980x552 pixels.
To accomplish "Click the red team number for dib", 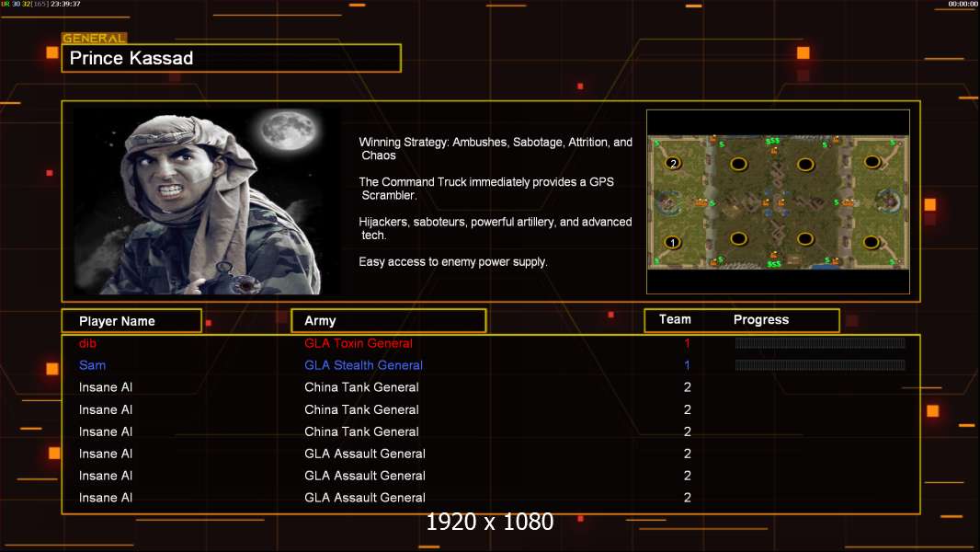I will [x=687, y=343].
